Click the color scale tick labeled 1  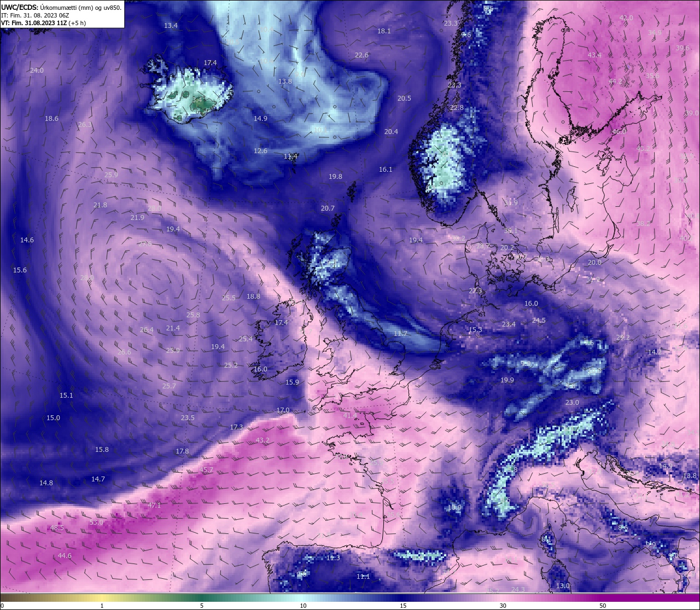click(102, 606)
